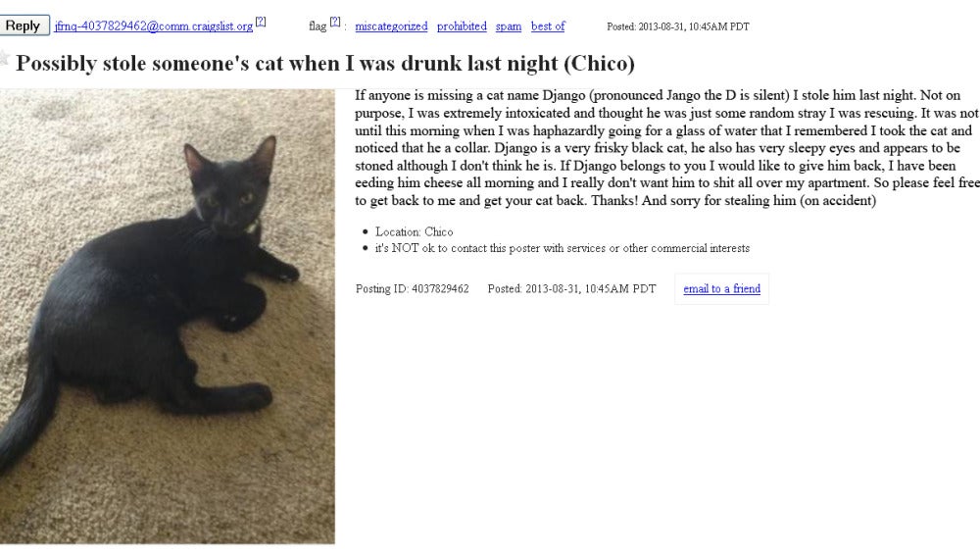
Task: Nominate the post for best of
Action: (548, 26)
